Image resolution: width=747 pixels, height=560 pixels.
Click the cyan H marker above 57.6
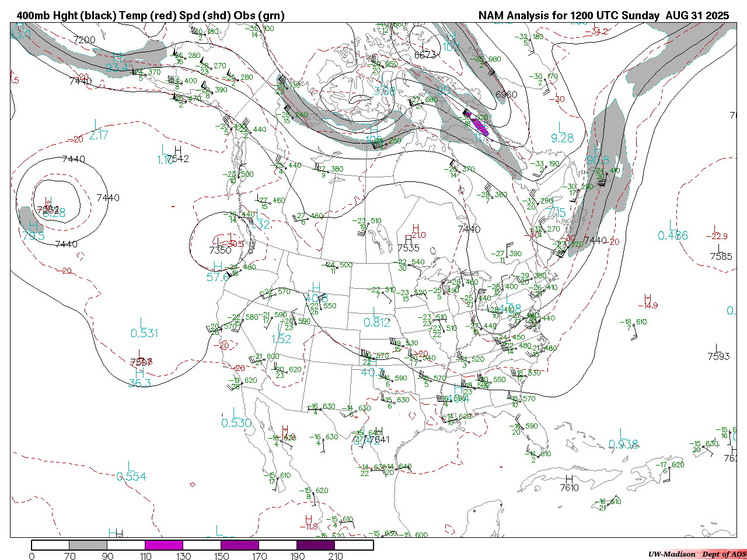218,267
